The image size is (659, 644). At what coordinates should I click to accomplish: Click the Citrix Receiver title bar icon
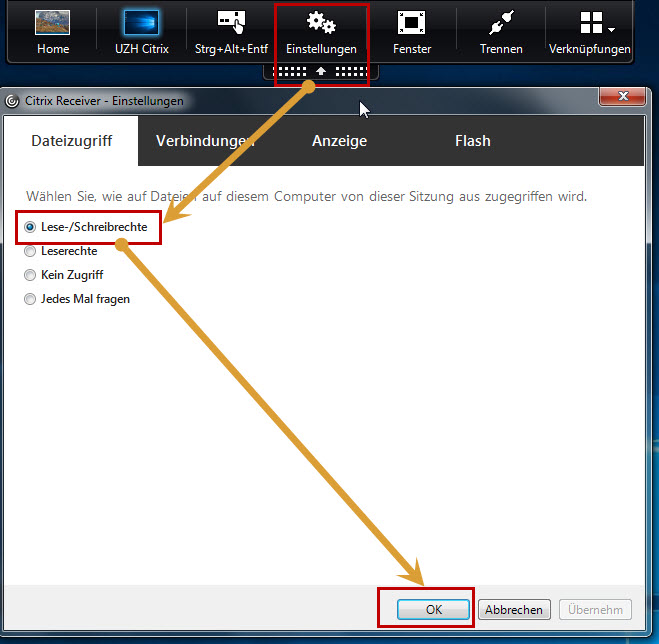pyautogui.click(x=13, y=101)
